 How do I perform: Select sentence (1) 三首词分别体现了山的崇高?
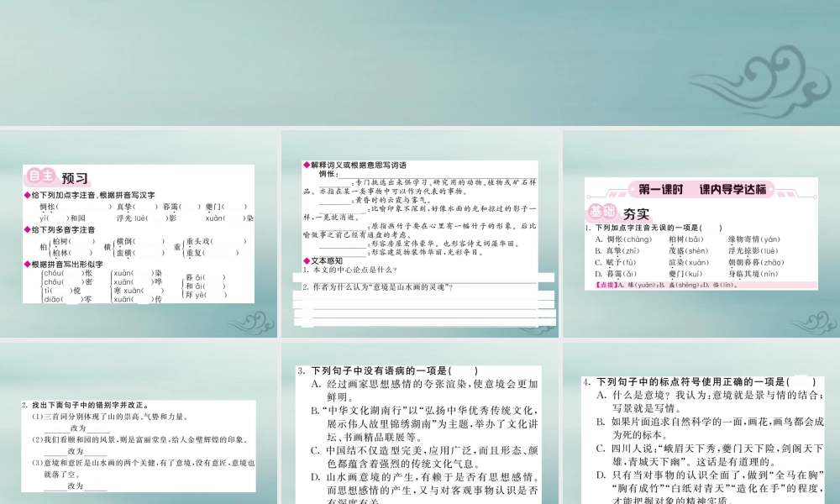coord(110,417)
